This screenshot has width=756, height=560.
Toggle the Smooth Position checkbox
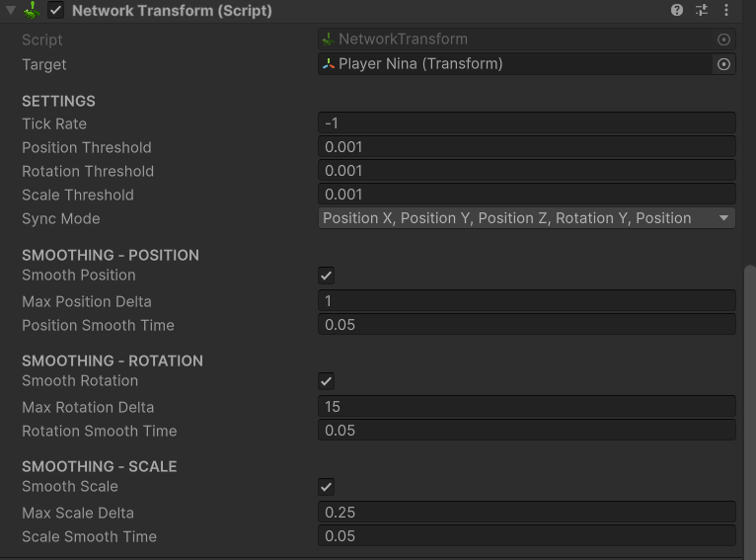tap(327, 276)
